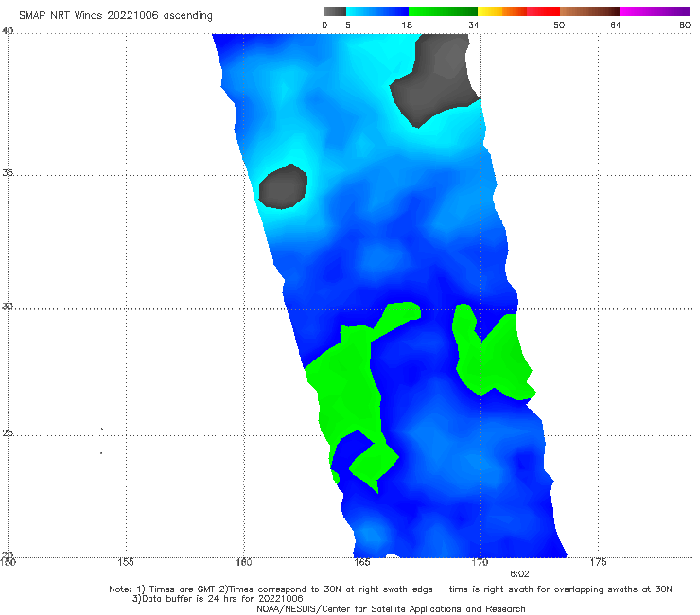This screenshot has width=700, height=615.
Task: Click the large gray low-wind patch near 170E
Action: (x=435, y=79)
